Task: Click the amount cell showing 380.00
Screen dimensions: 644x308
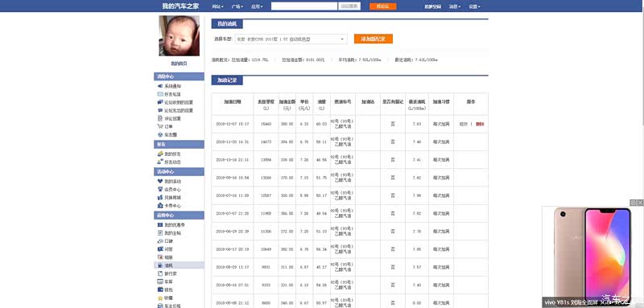Action: 287,124
